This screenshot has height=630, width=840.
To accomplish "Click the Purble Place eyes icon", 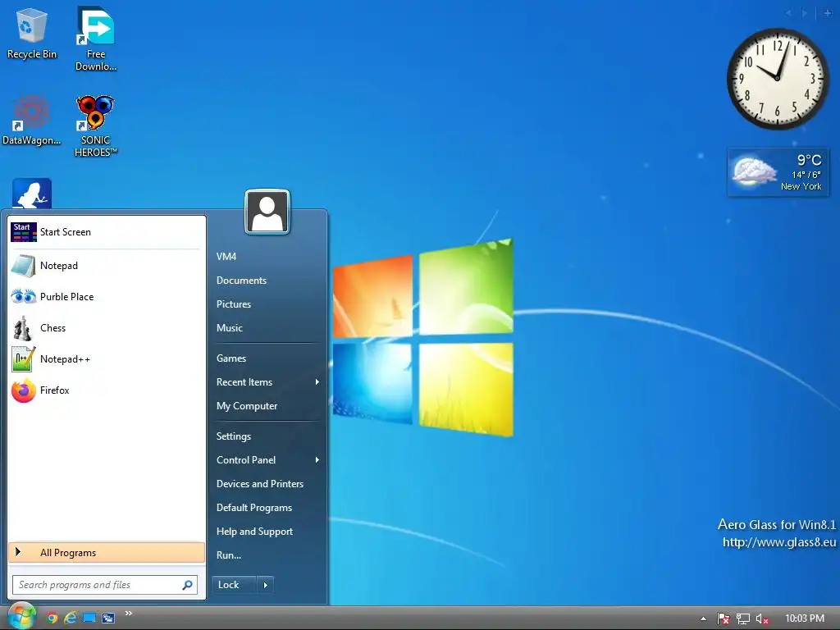I will (24, 296).
